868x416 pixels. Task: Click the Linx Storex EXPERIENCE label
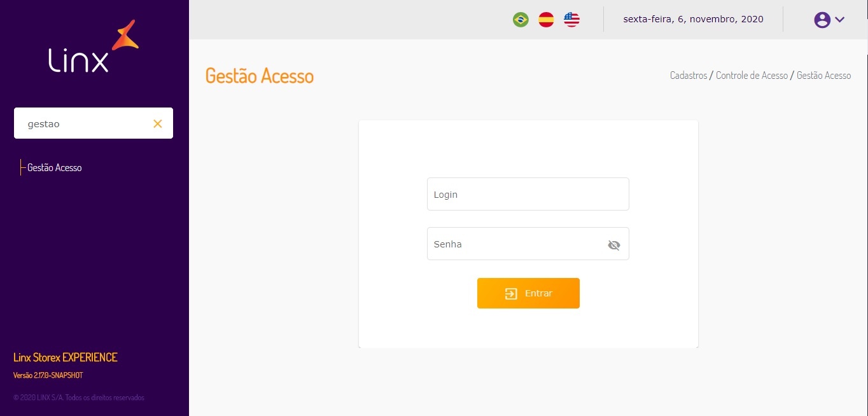click(x=66, y=357)
